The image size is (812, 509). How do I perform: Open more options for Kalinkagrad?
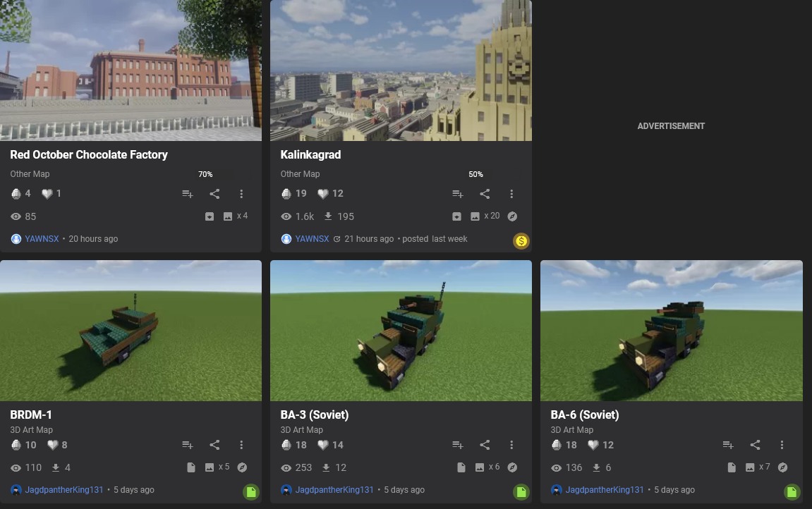point(511,194)
